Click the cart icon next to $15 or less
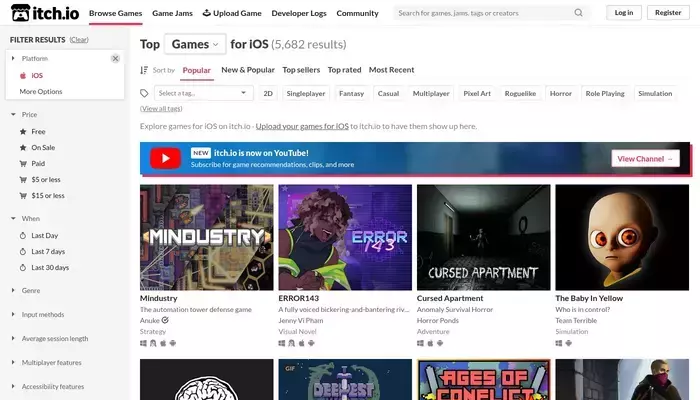The height and width of the screenshot is (400, 700). click(23, 196)
